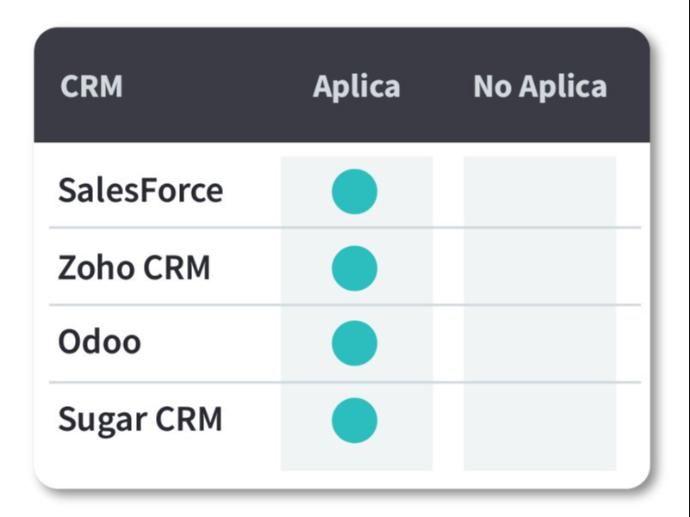This screenshot has height=517, width=690.
Task: Click the CRM column header
Action: pyautogui.click(x=91, y=87)
